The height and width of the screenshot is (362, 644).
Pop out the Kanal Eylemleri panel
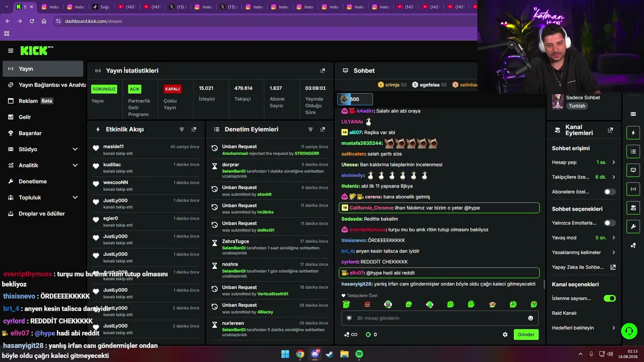(x=610, y=130)
